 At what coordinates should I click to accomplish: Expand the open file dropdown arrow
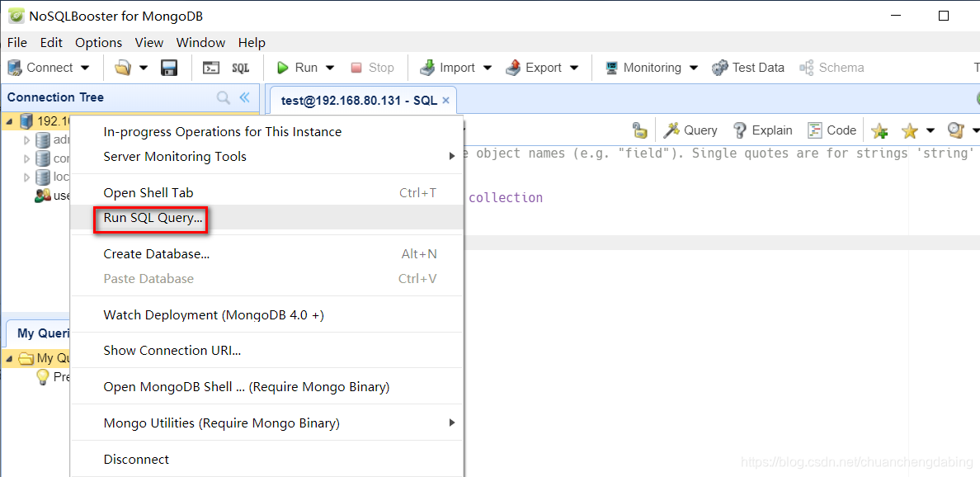coord(144,68)
